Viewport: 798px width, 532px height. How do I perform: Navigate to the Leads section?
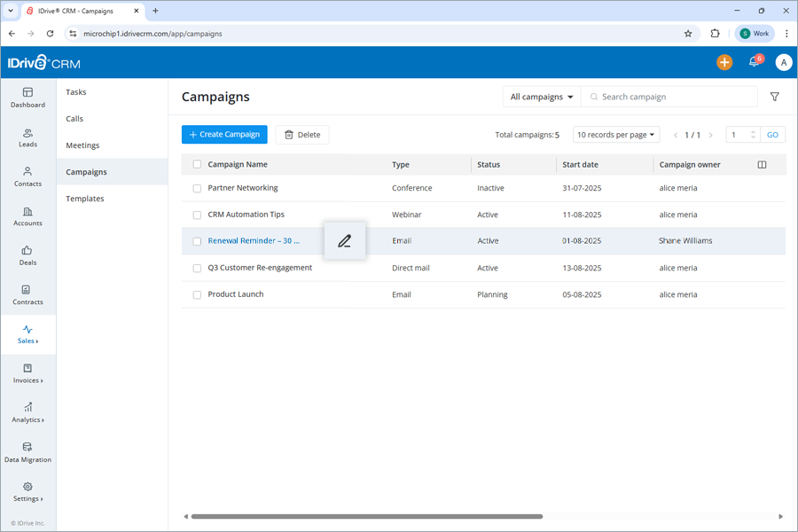point(27,137)
